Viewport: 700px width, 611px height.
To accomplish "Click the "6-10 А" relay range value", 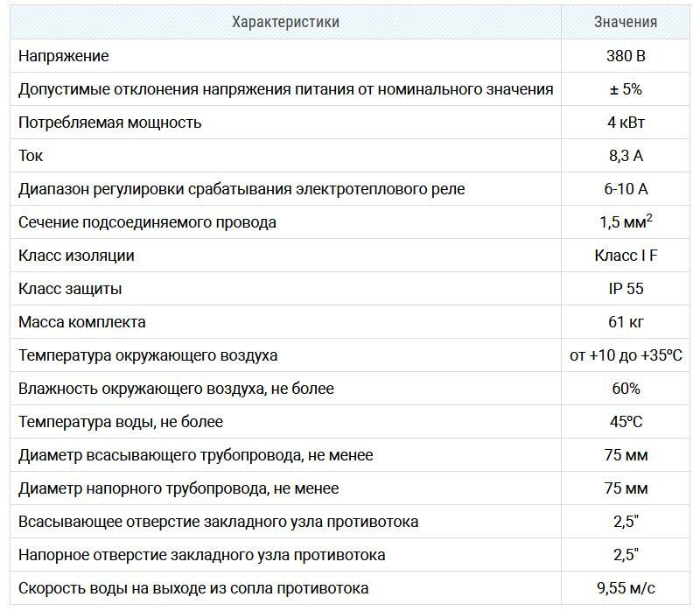I will [625, 189].
